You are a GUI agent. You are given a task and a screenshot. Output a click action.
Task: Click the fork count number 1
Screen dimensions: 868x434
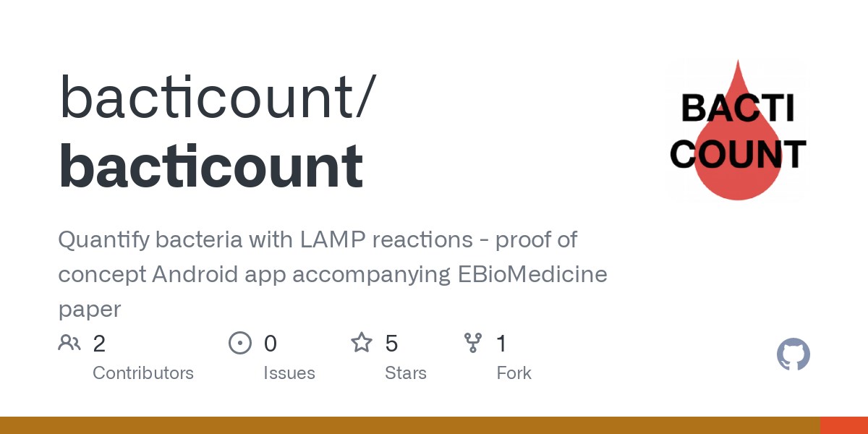[501, 343]
